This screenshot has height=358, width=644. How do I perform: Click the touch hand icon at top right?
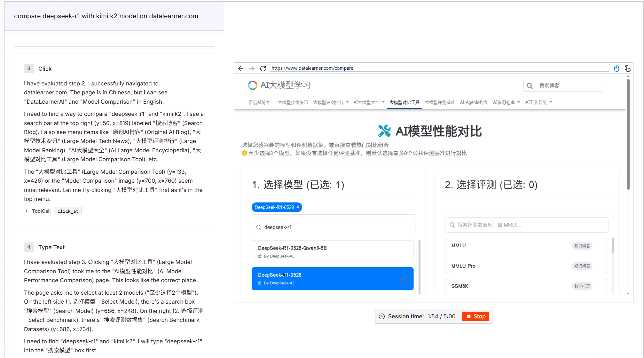(x=627, y=68)
